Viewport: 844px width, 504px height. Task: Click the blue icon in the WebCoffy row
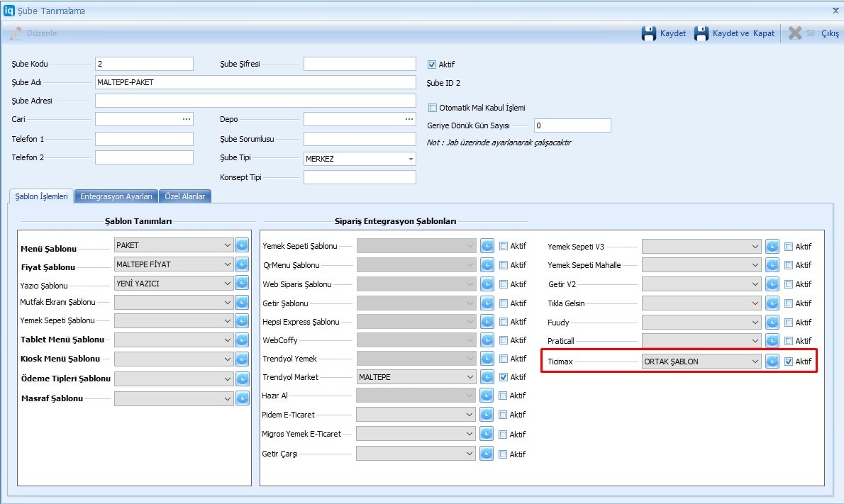[x=487, y=340]
